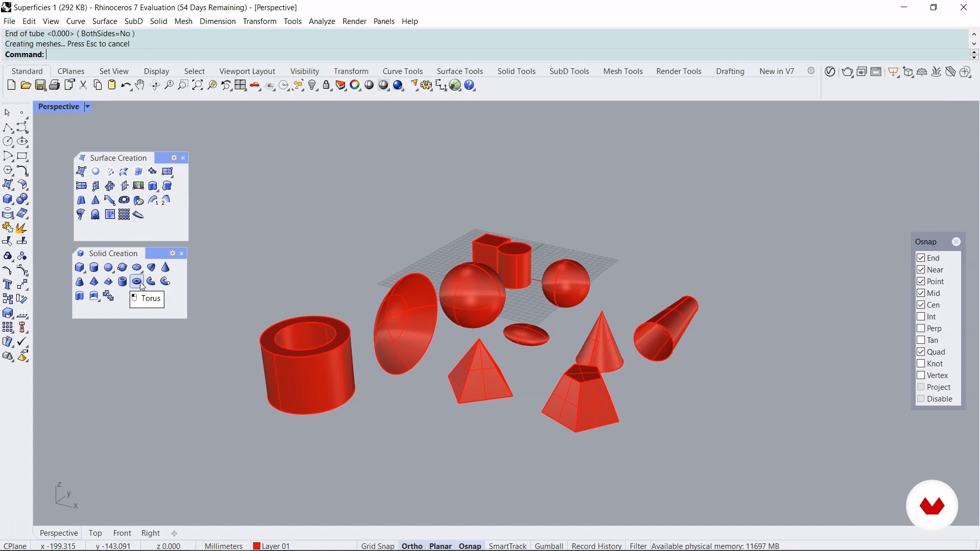Click Record History in the status bar
980x551 pixels.
pos(597,546)
